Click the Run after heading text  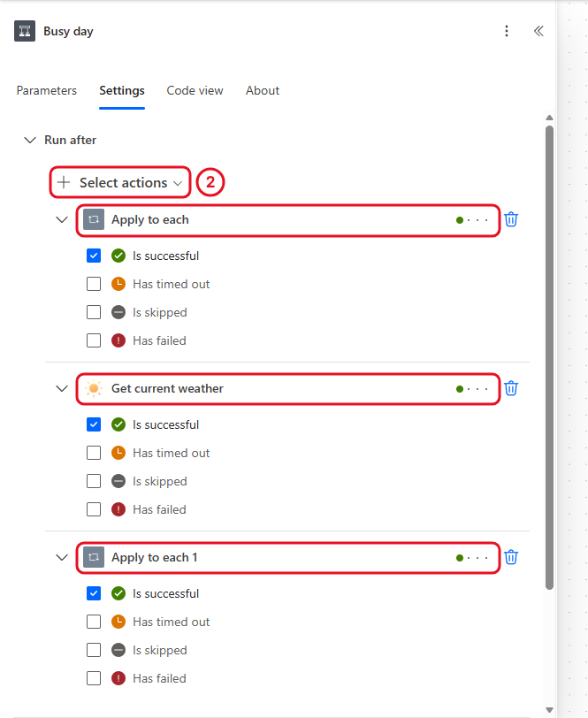tap(71, 140)
